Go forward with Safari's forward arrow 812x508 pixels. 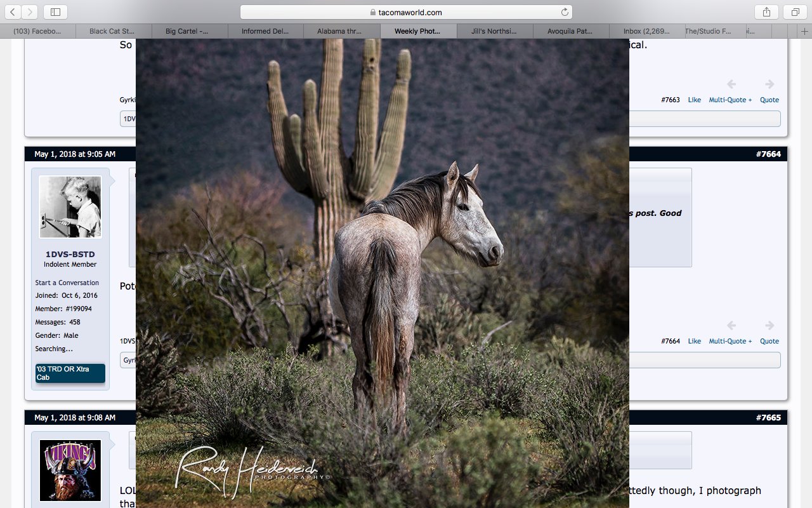(x=30, y=12)
